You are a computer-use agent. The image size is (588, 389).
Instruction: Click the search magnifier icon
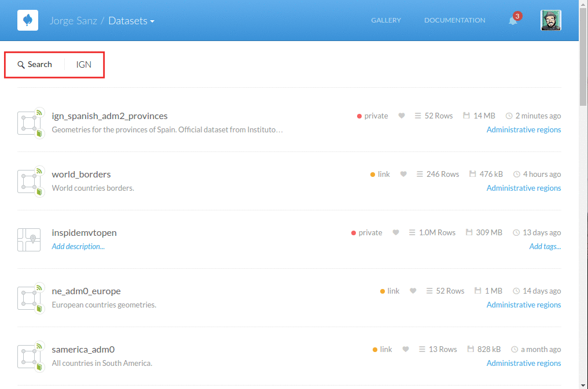coord(21,64)
